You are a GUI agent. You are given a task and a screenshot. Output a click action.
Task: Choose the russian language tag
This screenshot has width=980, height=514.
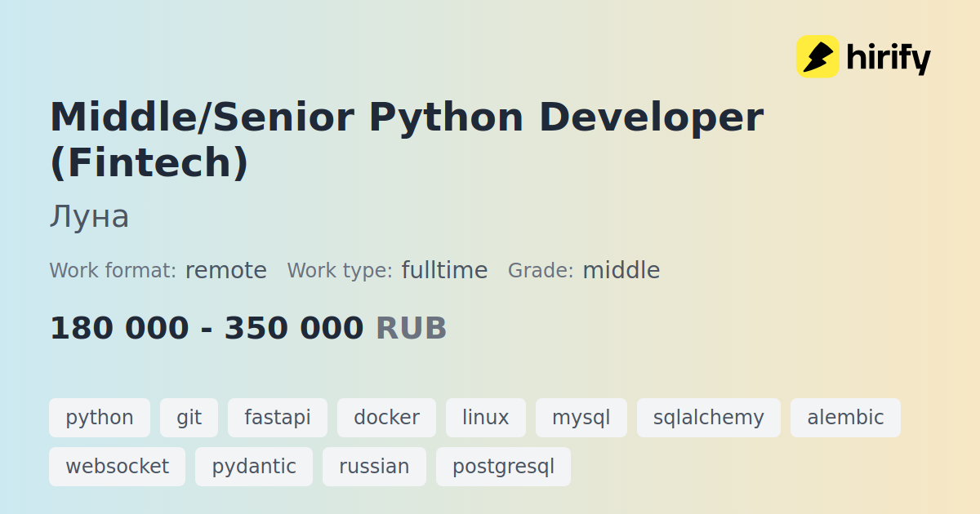pyautogui.click(x=374, y=467)
